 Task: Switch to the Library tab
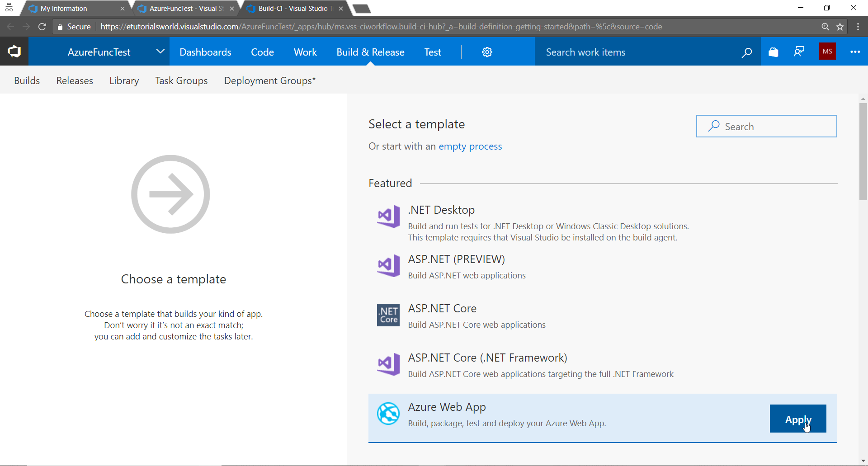click(x=124, y=80)
